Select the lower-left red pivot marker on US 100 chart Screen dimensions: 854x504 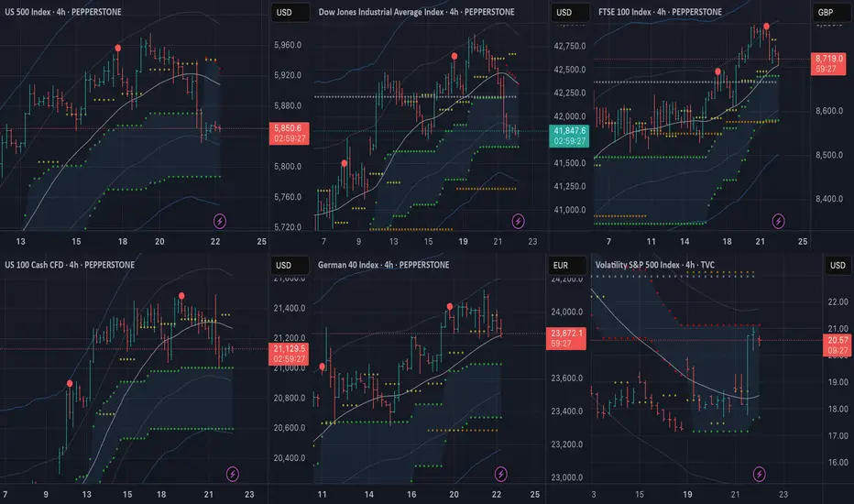click(70, 384)
